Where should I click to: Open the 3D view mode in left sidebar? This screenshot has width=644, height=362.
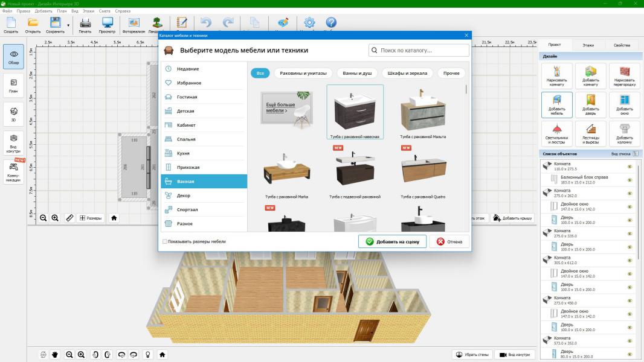[13, 112]
